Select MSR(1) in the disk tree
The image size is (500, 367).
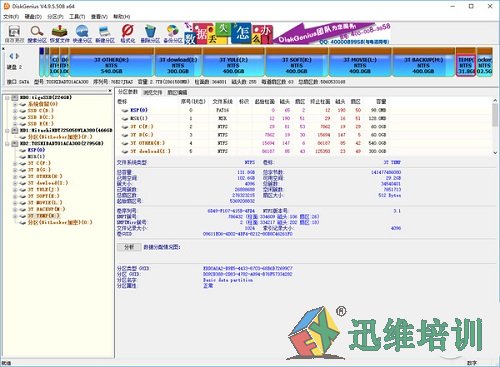coord(37,156)
